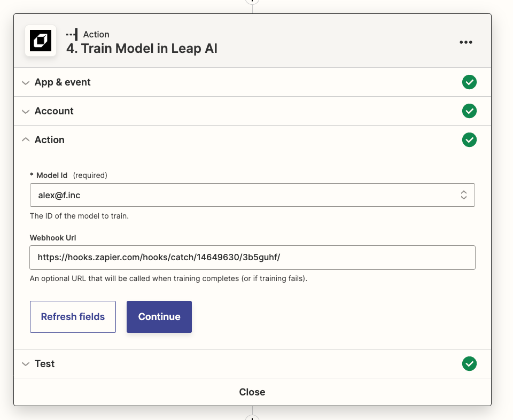Close the step editor panel
The width and height of the screenshot is (513, 420).
252,392
